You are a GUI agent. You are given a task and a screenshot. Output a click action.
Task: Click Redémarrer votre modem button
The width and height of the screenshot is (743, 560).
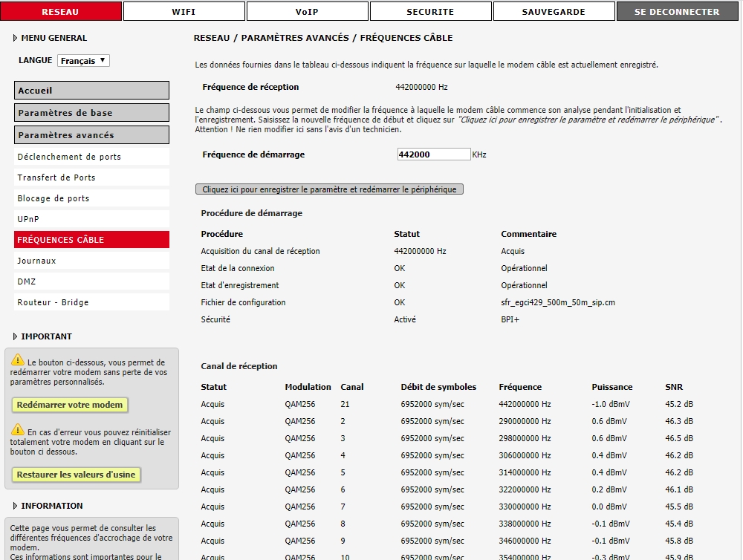click(71, 405)
